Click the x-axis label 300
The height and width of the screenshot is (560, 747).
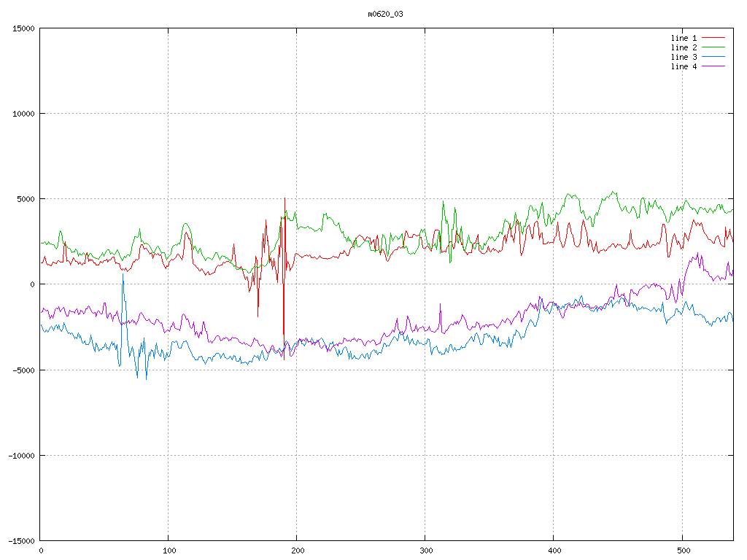click(426, 551)
